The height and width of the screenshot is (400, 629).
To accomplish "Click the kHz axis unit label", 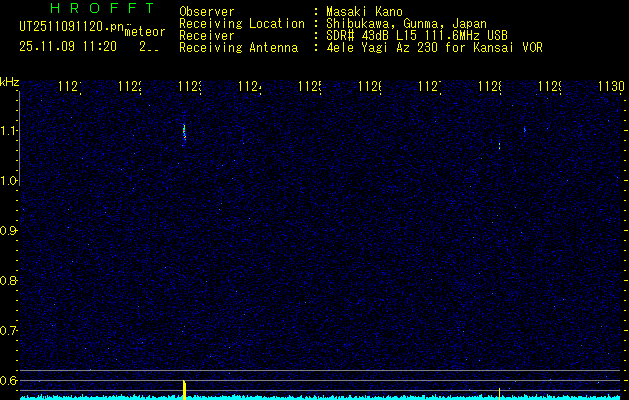I will 9,82.
